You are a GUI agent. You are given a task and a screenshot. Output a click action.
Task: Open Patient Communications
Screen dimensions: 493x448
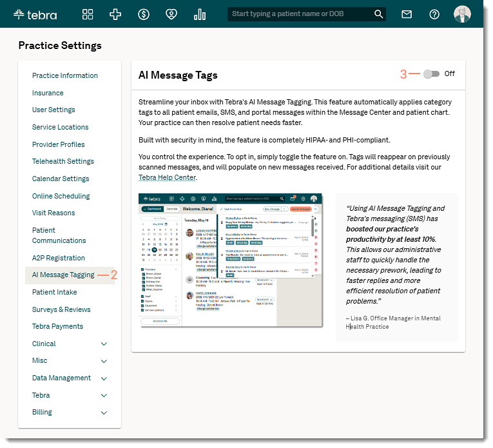coord(59,235)
